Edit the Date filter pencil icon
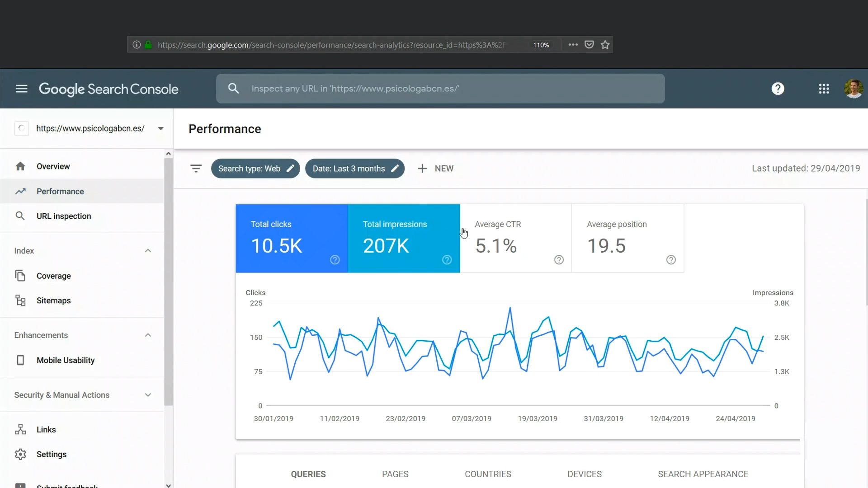 click(x=395, y=169)
